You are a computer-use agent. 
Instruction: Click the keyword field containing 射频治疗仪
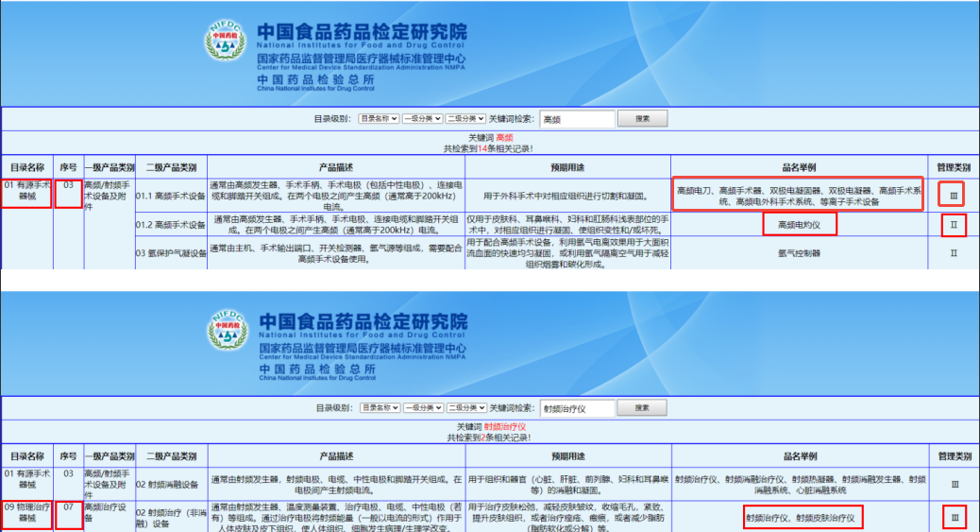pos(576,408)
